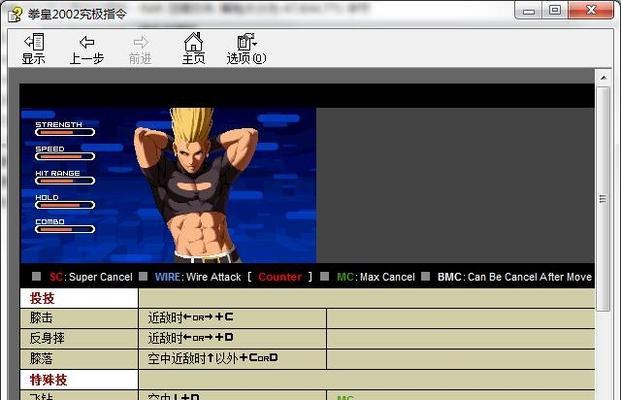The width and height of the screenshot is (621, 400).
Task: Click the COMBO stat bar
Action: [65, 229]
